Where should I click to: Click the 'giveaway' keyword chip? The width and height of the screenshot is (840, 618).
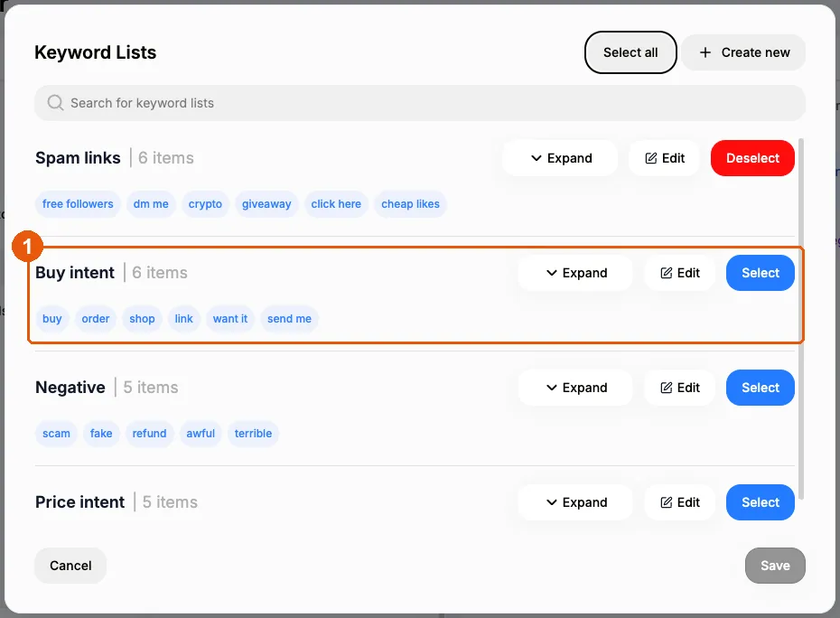click(x=266, y=204)
